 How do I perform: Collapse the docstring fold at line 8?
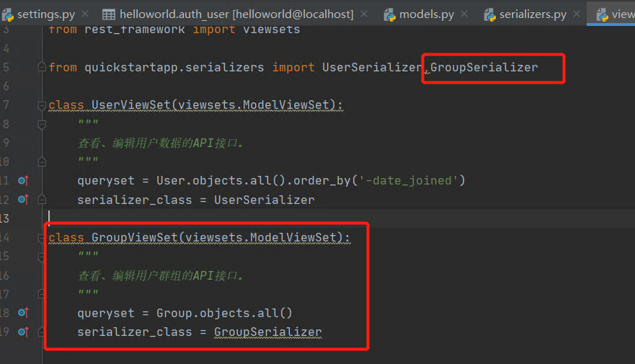(42, 125)
